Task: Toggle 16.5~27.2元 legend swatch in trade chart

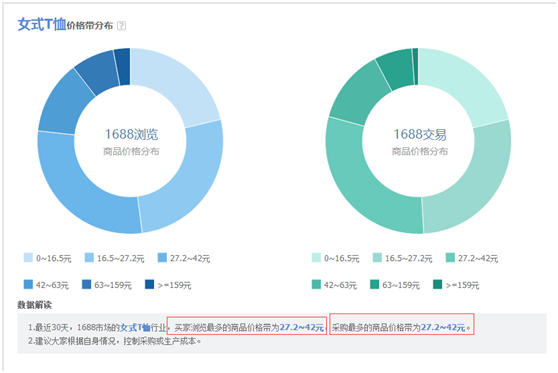Action: (377, 258)
